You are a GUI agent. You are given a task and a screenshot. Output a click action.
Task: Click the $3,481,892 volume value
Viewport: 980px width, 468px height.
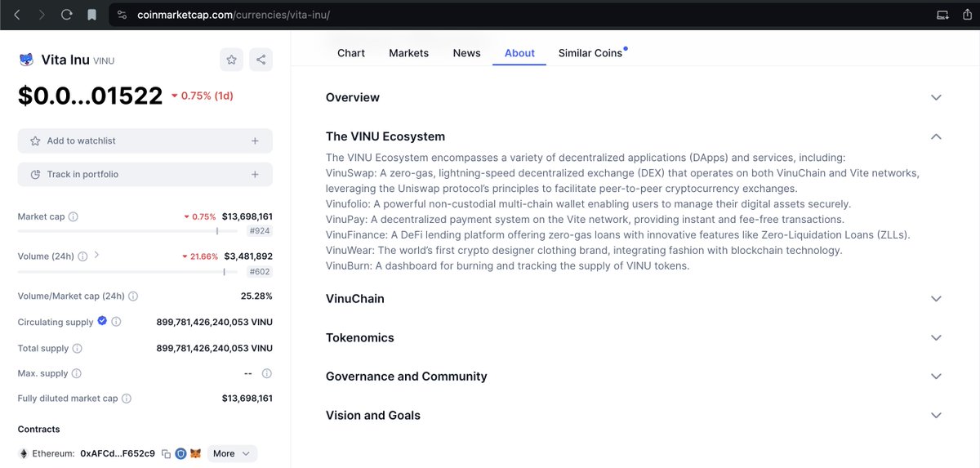coord(248,256)
